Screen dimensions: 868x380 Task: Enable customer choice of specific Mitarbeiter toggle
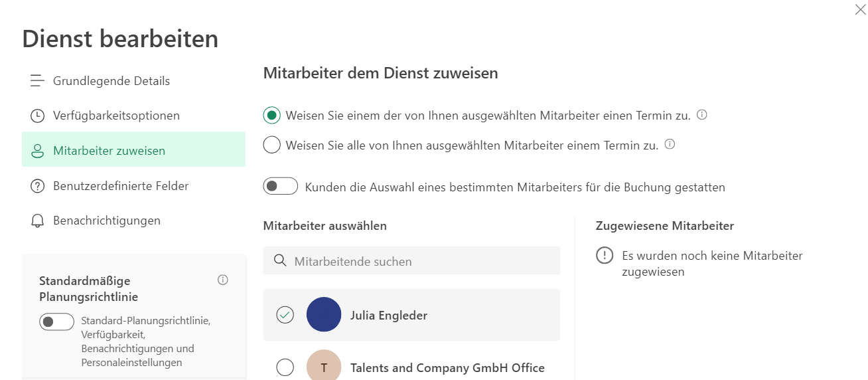pos(280,187)
